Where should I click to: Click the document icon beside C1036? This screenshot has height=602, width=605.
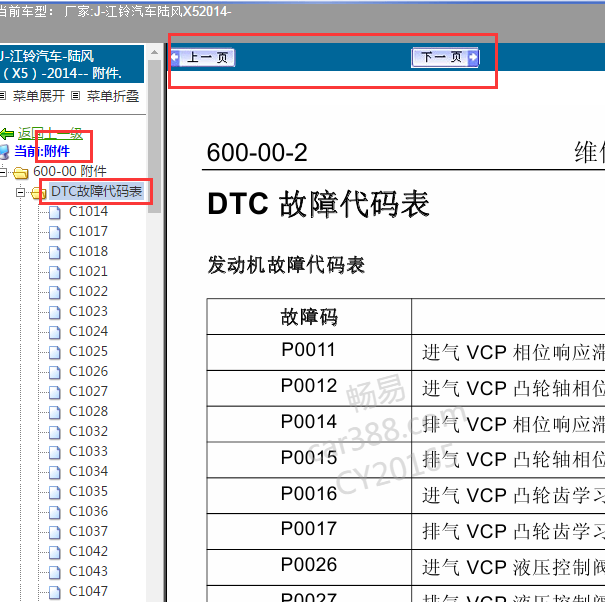point(54,513)
